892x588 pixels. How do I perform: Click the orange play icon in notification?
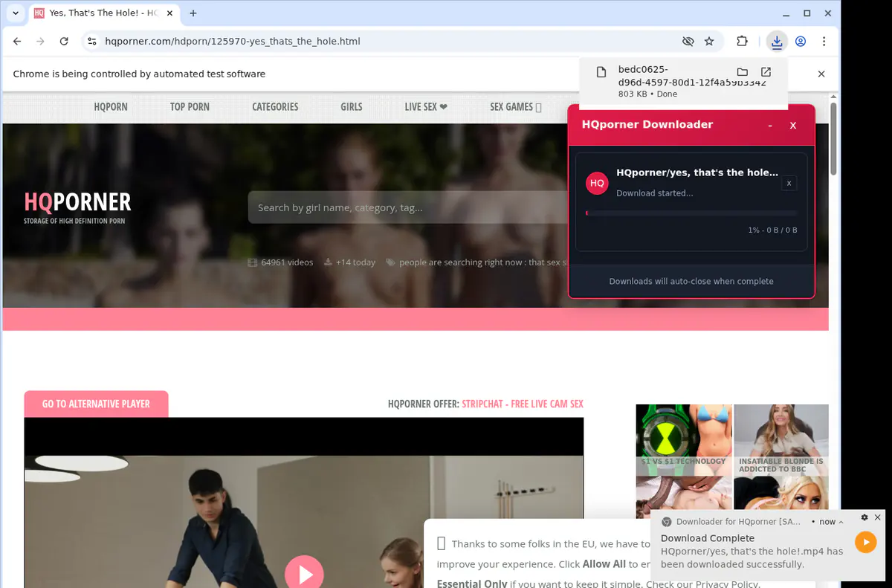click(x=865, y=542)
